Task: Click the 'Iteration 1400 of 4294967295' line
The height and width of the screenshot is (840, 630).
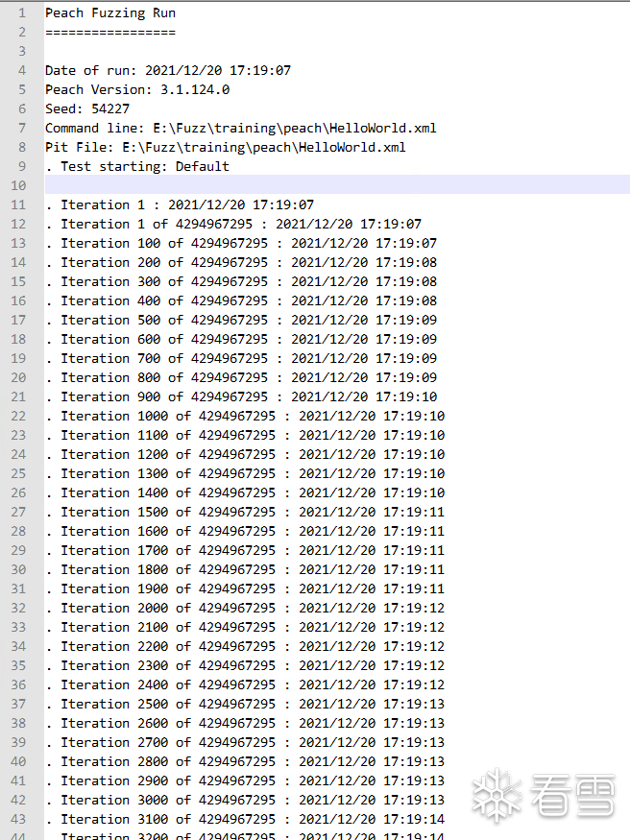Action: coord(245,492)
